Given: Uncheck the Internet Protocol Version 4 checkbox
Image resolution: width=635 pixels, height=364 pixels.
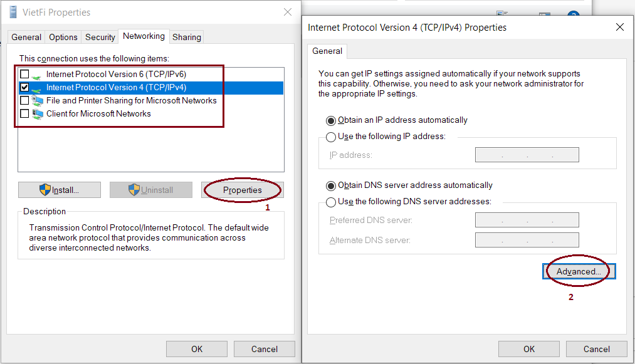Looking at the screenshot, I should click(24, 88).
